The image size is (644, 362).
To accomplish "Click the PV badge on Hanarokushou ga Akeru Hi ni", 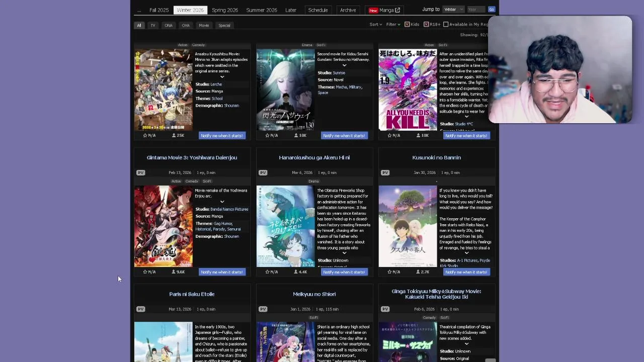I will pyautogui.click(x=263, y=172).
